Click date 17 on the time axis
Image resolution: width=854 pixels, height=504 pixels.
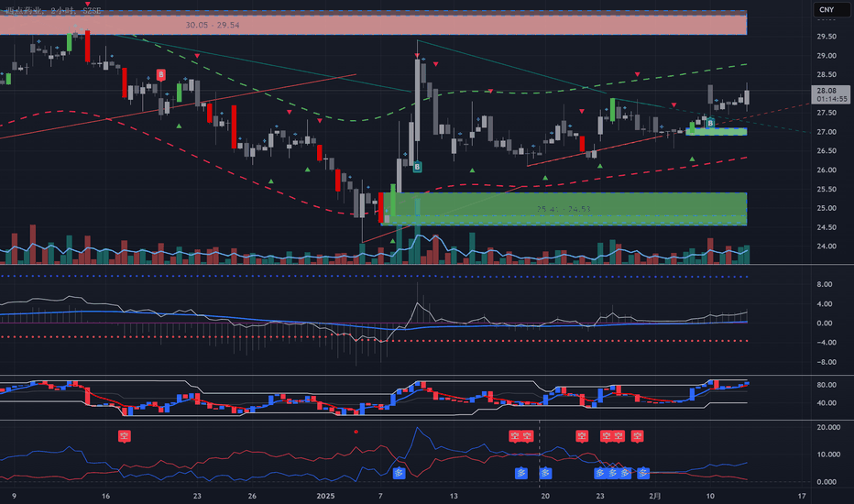click(x=802, y=496)
